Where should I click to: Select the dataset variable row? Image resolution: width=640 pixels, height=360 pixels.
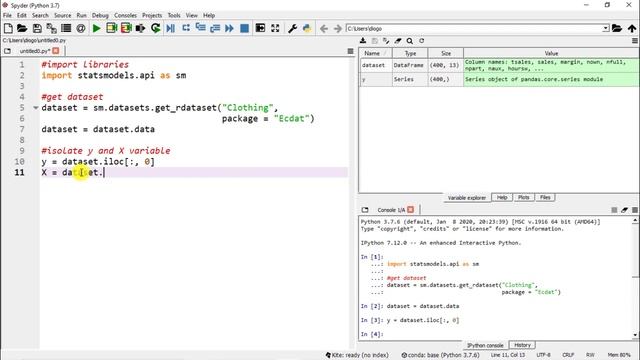click(x=499, y=65)
